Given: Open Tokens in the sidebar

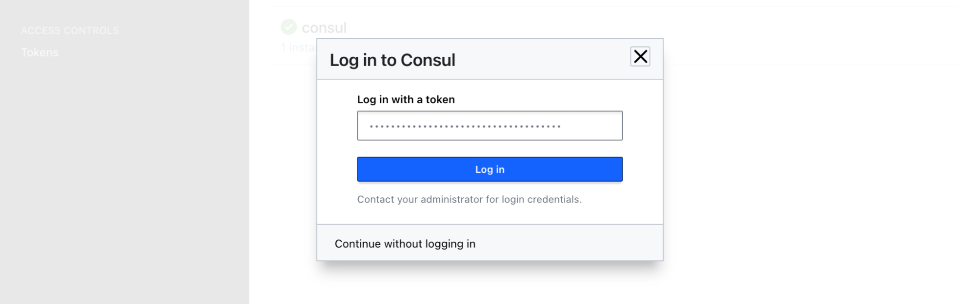Looking at the screenshot, I should tap(40, 52).
